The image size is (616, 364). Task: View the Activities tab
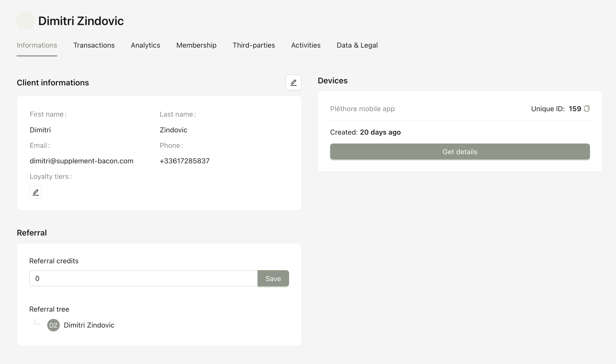tap(305, 45)
